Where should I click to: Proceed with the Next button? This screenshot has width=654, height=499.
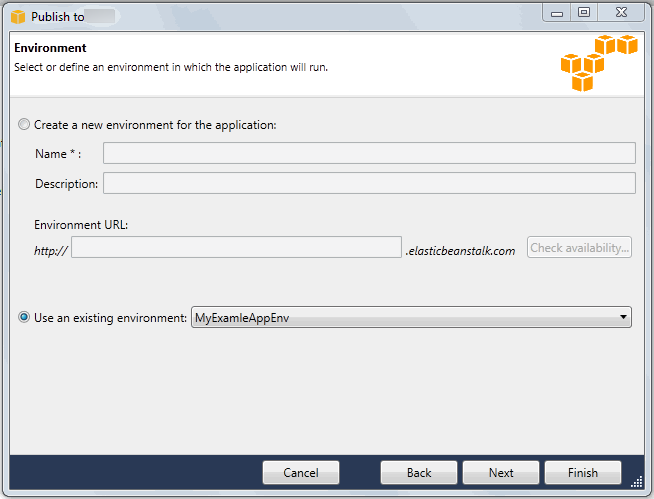[x=501, y=473]
